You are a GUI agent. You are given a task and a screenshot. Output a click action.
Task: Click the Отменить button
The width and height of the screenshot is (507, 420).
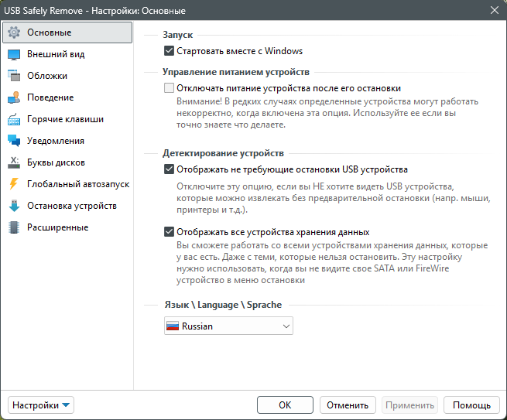[x=347, y=405]
